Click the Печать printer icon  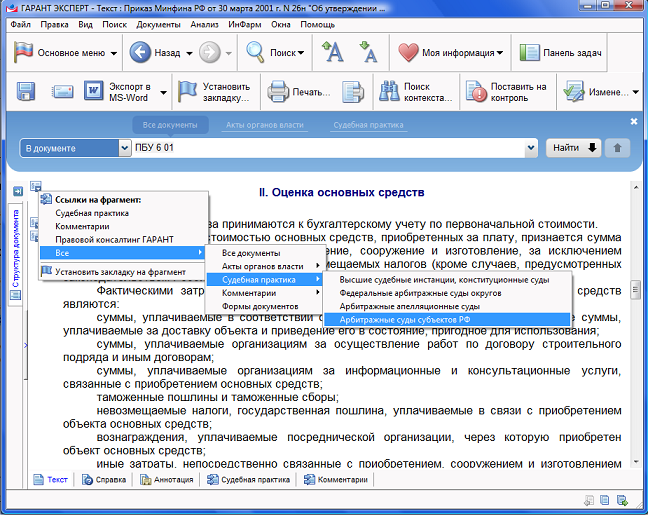pos(279,93)
